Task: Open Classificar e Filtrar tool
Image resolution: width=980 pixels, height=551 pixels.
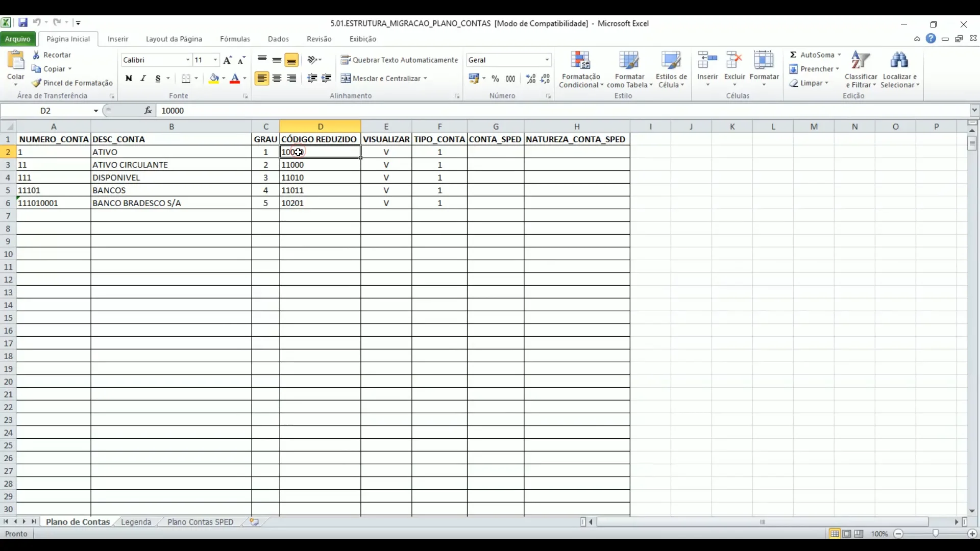Action: (x=861, y=70)
